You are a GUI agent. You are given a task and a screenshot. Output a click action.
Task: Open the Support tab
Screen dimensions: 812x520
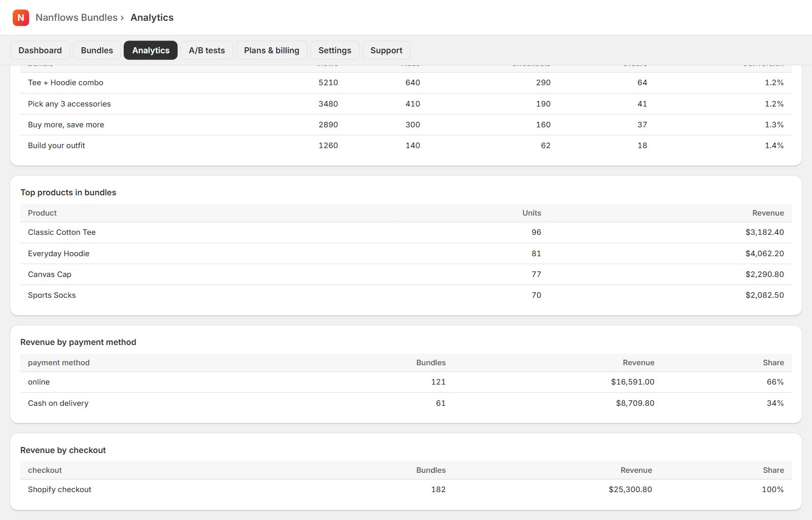[x=386, y=50]
